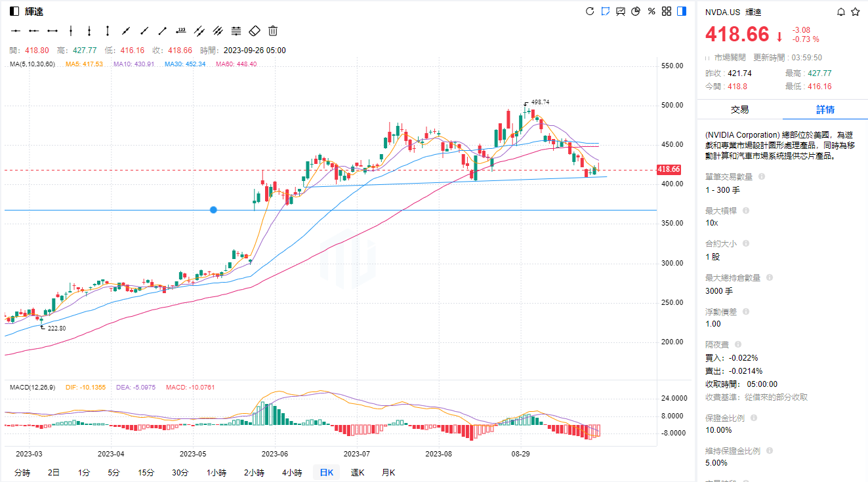Open the pie chart analysis icon

click(x=635, y=11)
